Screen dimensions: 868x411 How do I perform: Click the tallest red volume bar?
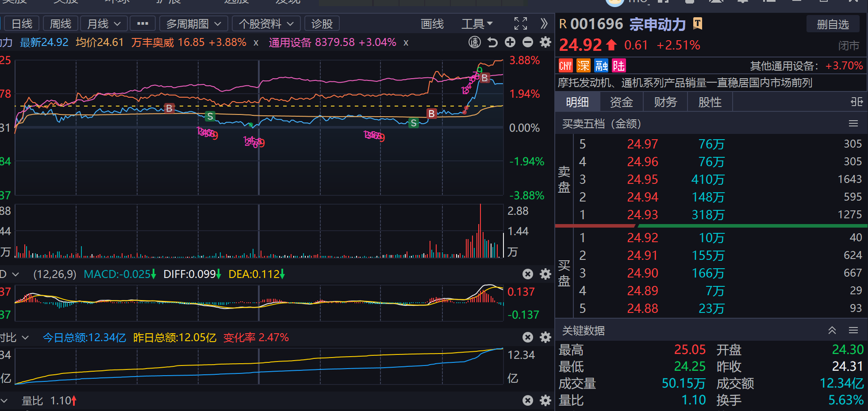[x=480, y=231]
